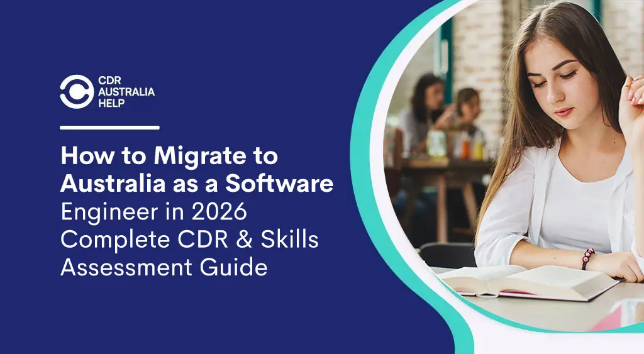Screen dimensions: 644x354
Task: Click the black chair behind the girl
Action: [x=445, y=255]
